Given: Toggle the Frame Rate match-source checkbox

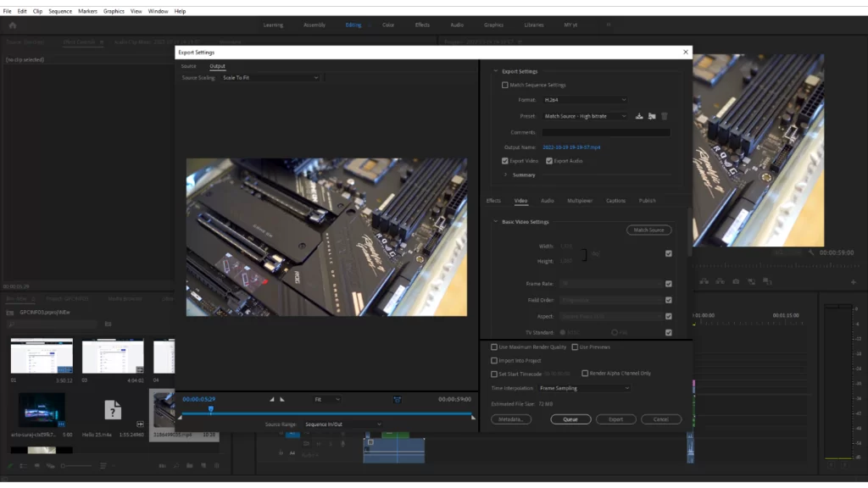Looking at the screenshot, I should pyautogui.click(x=669, y=284).
